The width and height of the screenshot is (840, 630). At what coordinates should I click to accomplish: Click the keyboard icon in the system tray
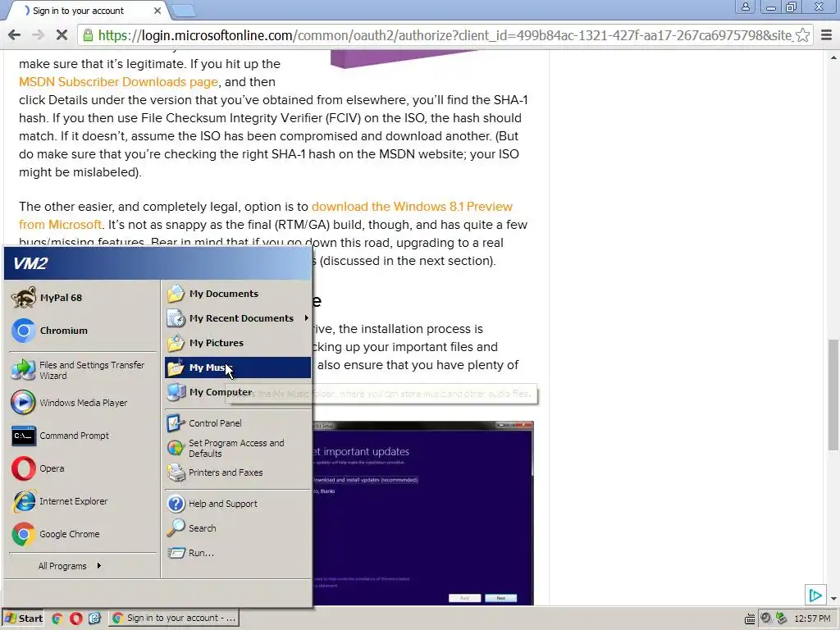tap(750, 619)
